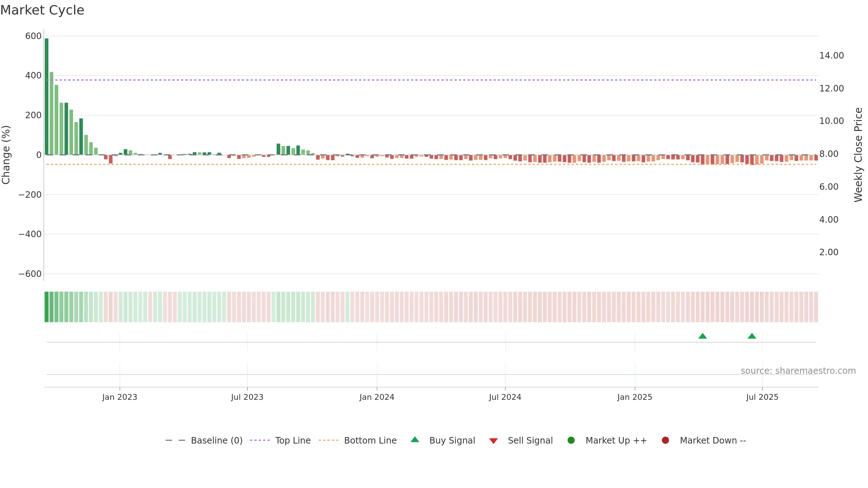Toggle the Market Down -- legend entry
Image resolution: width=868 pixels, height=488 pixels.
point(704,440)
